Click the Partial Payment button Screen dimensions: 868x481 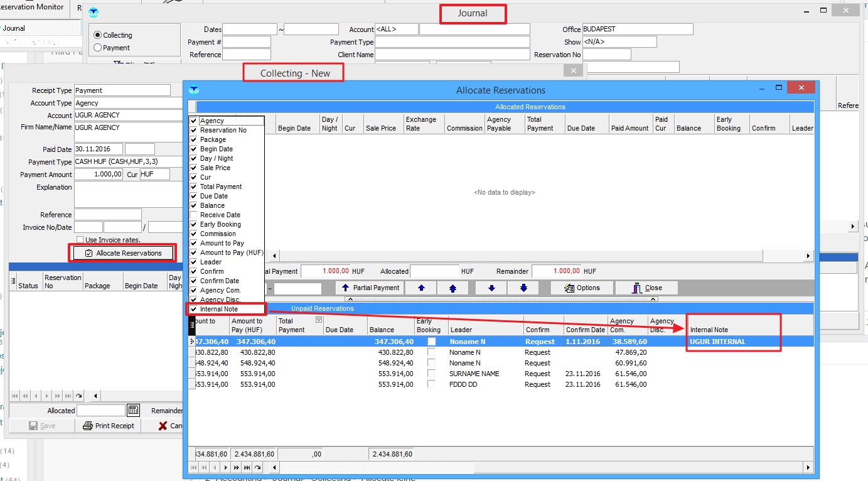pos(370,288)
